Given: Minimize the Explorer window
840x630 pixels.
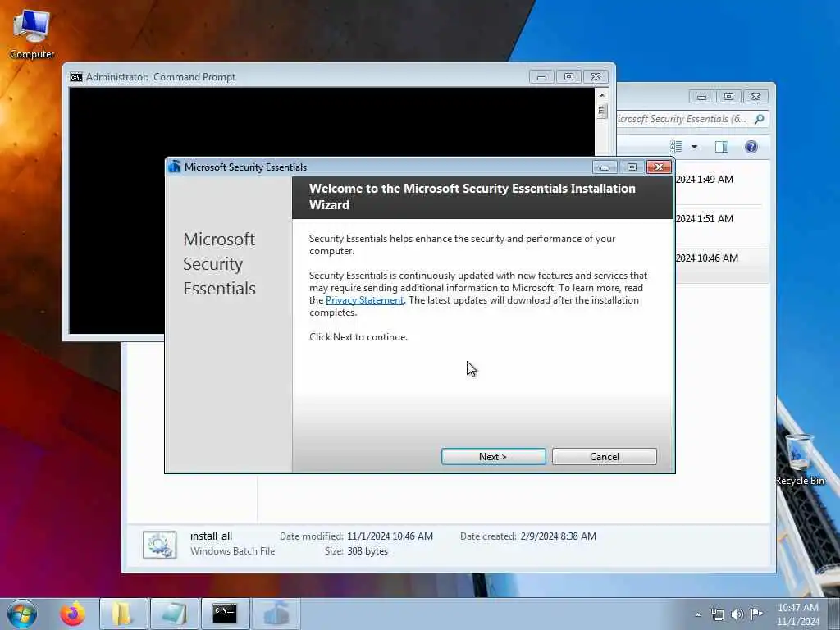Looking at the screenshot, I should (701, 97).
